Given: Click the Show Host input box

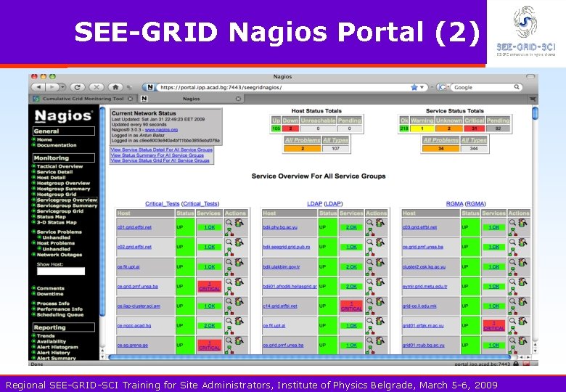Looking at the screenshot, I should [x=61, y=271].
